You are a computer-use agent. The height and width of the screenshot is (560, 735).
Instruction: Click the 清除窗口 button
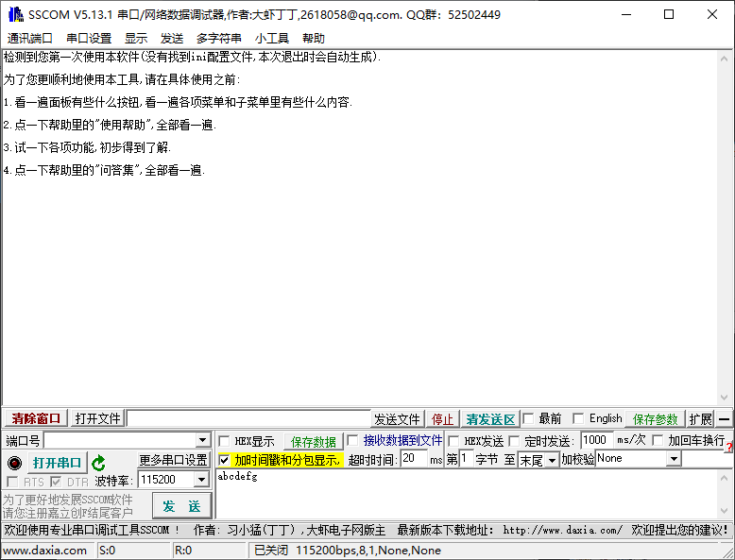pos(36,418)
